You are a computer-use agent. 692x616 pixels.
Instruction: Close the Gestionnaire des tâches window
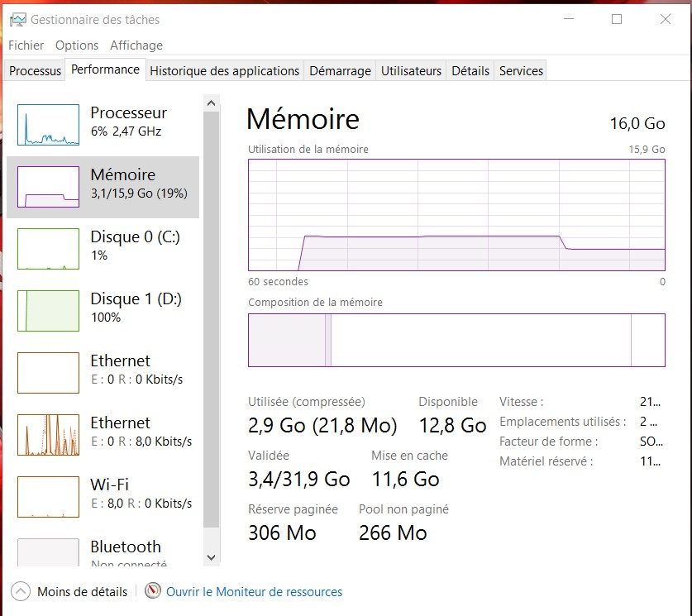(x=665, y=19)
